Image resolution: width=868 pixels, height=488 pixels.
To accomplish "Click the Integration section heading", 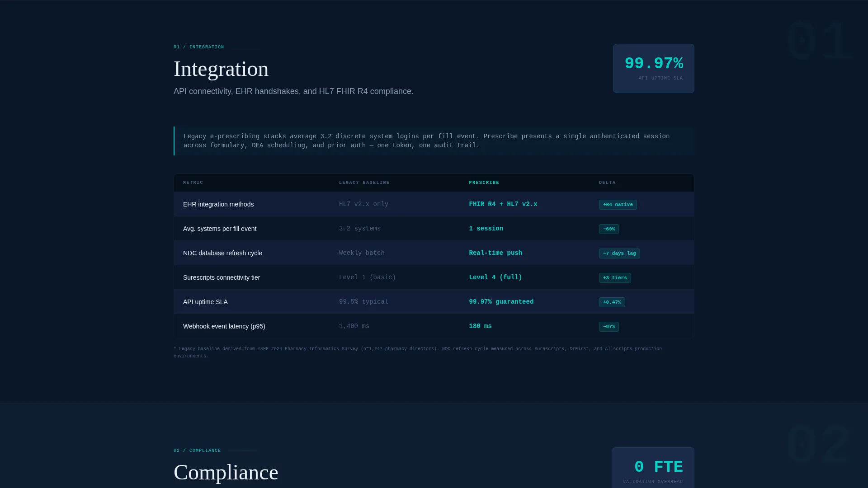I will [x=221, y=69].
